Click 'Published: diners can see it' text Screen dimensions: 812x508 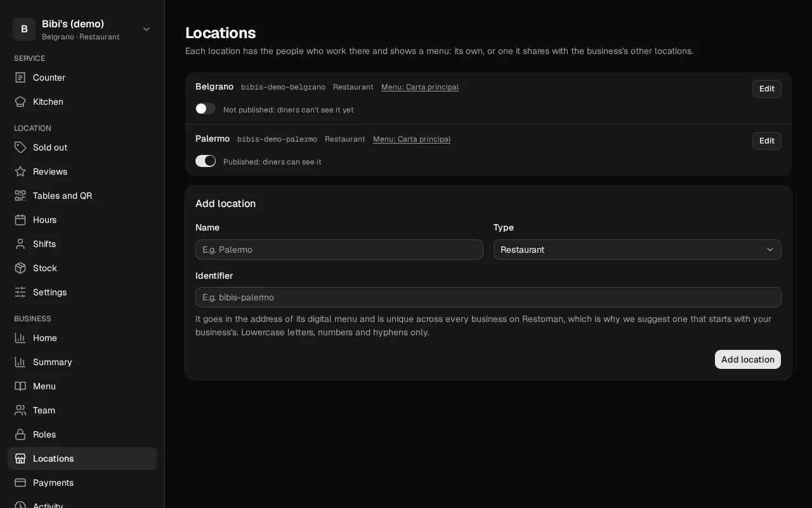(x=272, y=162)
